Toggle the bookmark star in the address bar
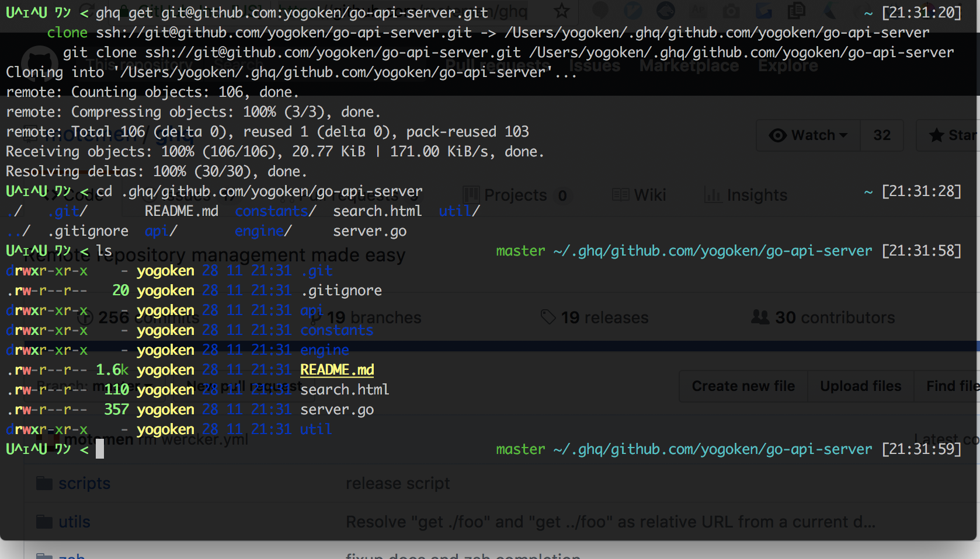 tap(561, 11)
